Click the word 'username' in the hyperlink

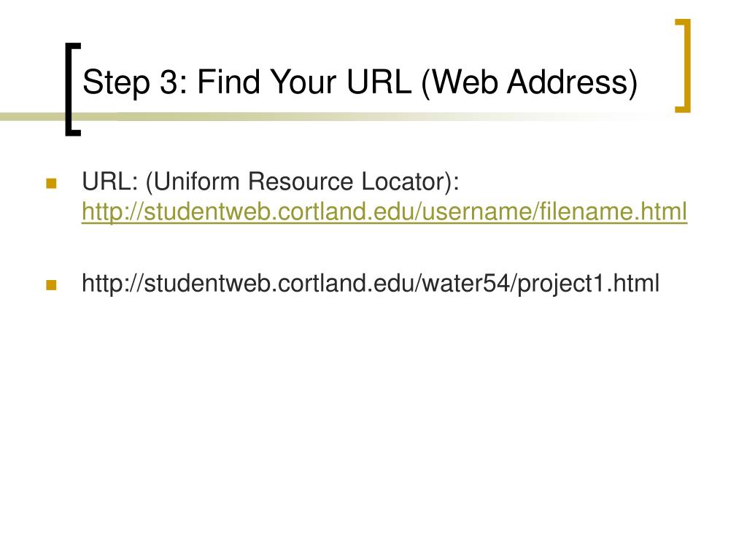pyautogui.click(x=478, y=211)
